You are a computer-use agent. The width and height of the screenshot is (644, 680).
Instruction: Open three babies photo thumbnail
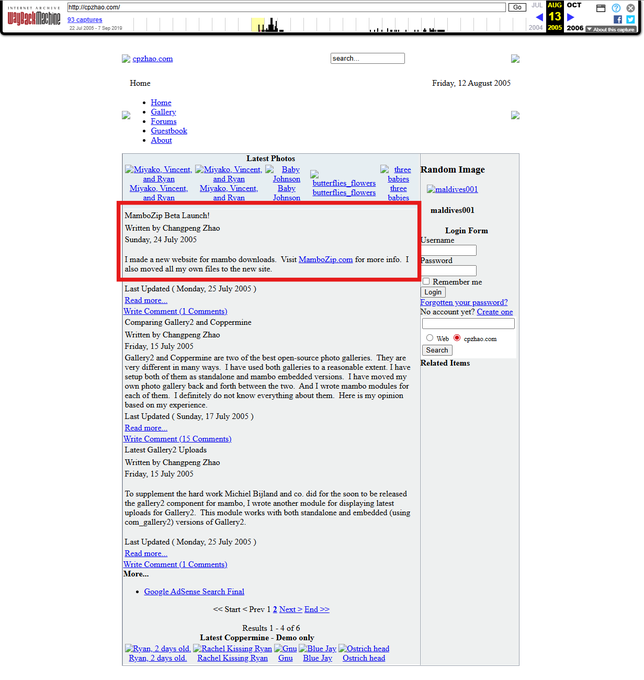pyautogui.click(x=398, y=174)
